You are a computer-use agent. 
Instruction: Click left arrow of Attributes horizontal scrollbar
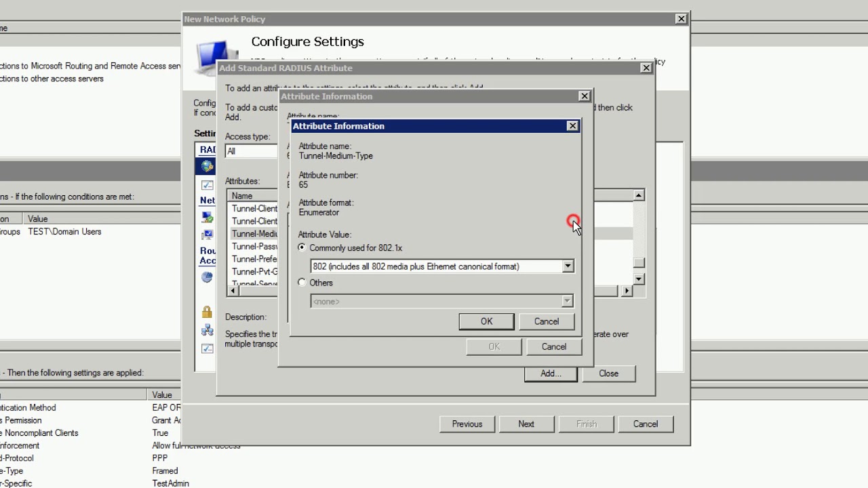pos(233,291)
